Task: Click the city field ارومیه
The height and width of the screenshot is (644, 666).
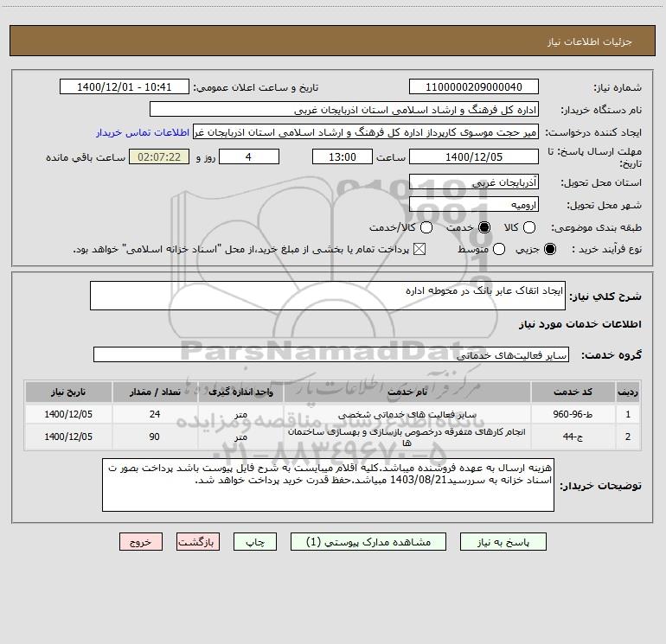Action: tap(474, 205)
